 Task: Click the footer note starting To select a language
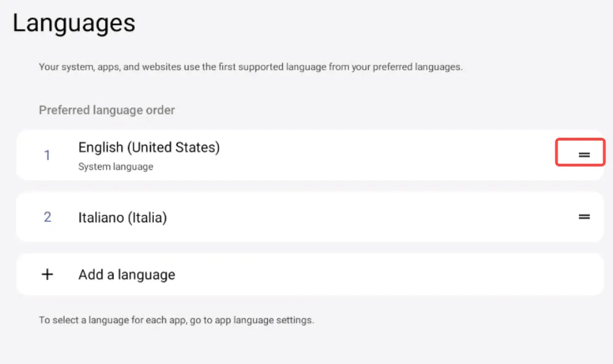coord(176,320)
